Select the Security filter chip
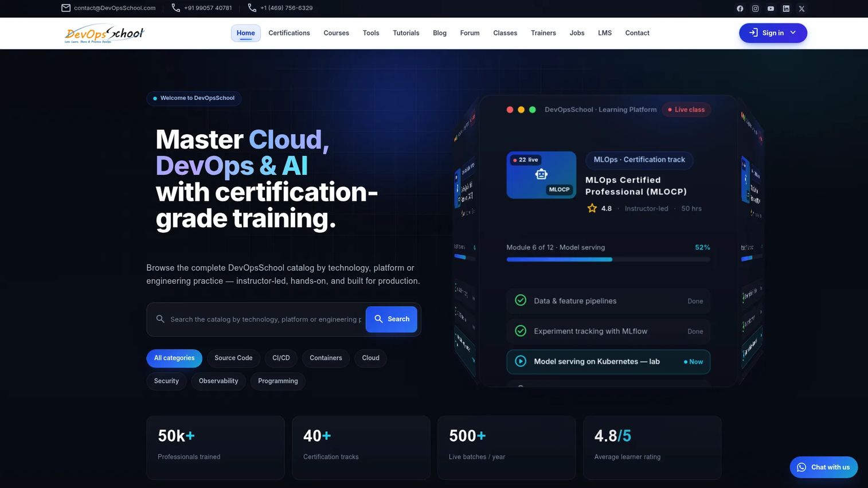Screen dimensions: 868x488 tap(166, 381)
